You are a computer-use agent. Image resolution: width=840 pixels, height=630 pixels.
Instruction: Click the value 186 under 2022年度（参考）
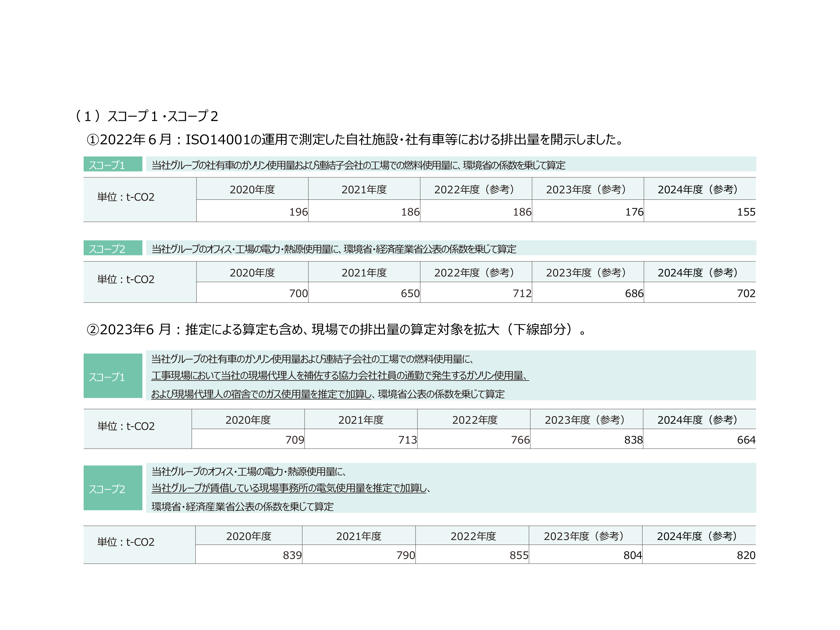tap(522, 212)
